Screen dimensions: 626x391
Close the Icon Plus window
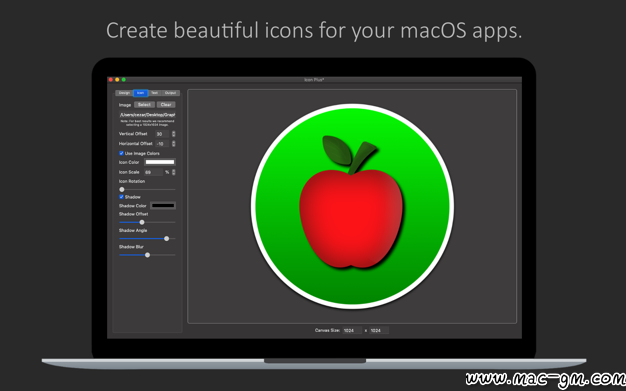coord(111,80)
